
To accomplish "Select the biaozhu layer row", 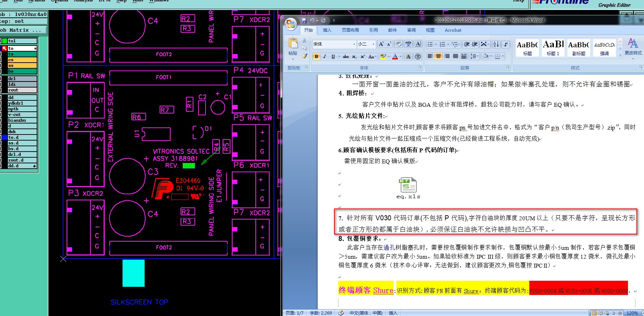I will pos(22,120).
